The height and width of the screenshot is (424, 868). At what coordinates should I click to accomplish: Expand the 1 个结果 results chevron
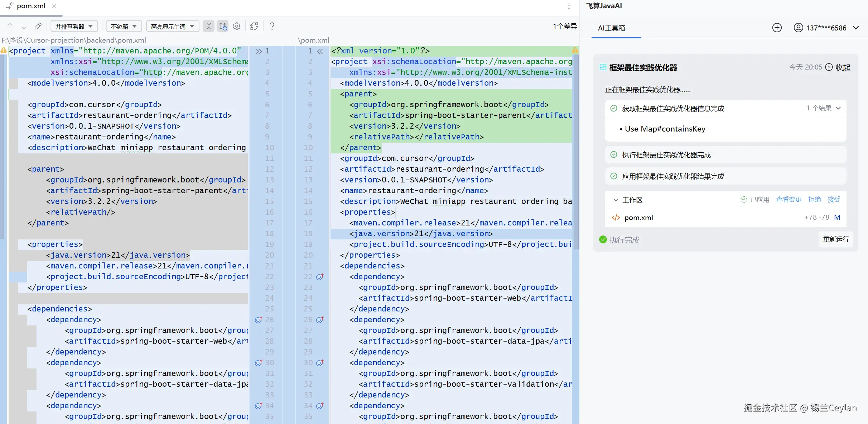pyautogui.click(x=838, y=108)
